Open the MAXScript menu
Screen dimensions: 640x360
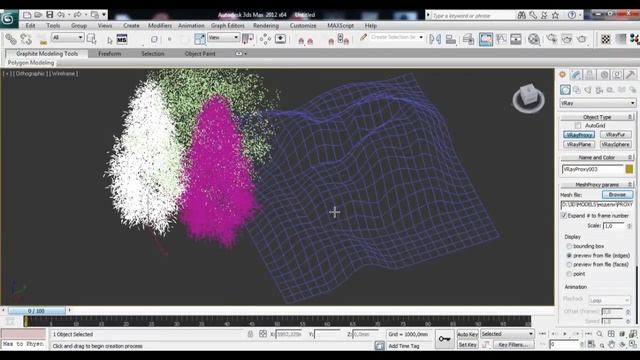click(x=340, y=25)
